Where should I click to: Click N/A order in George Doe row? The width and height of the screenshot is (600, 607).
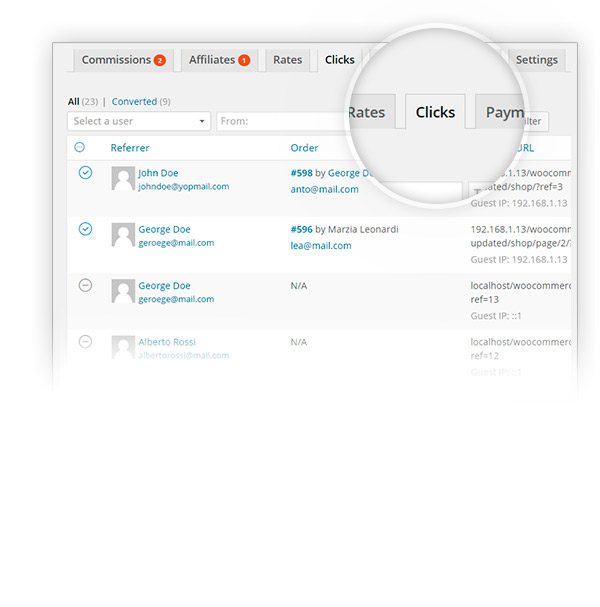298,286
